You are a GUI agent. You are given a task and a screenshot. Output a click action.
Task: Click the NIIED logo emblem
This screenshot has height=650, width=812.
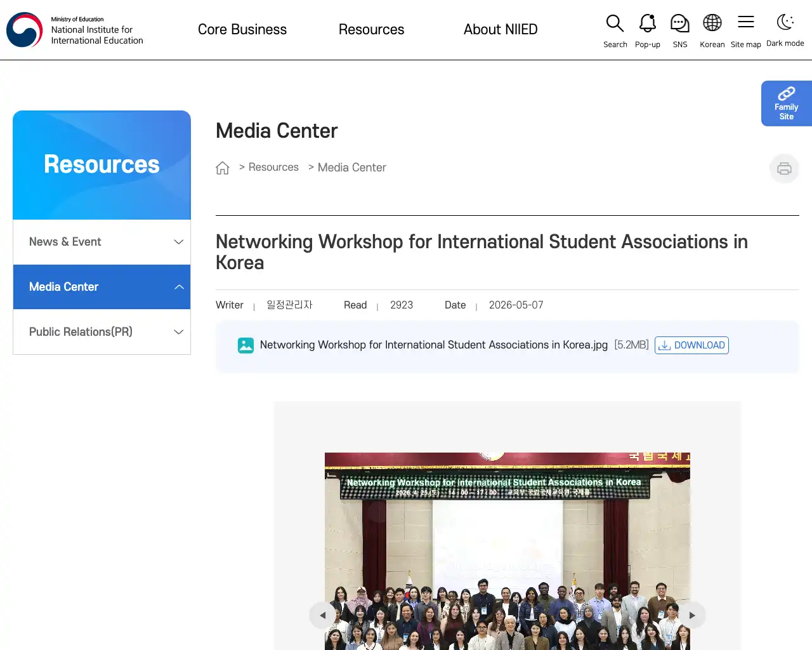coord(25,30)
